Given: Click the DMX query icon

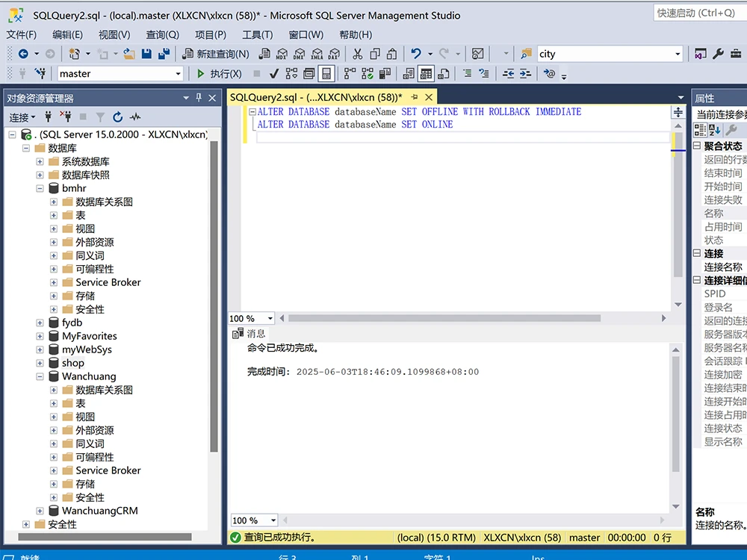Looking at the screenshot, I should pos(300,54).
